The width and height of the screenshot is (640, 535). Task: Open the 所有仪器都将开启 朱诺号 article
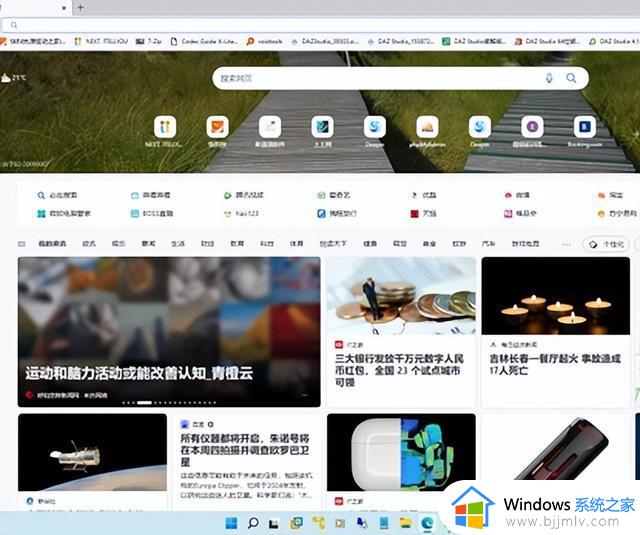coord(245,450)
